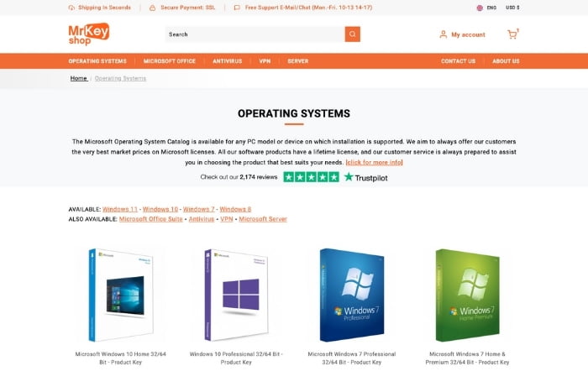Click the Secure Payment lock icon
Viewport: 588px width, 392px height.
(x=152, y=8)
